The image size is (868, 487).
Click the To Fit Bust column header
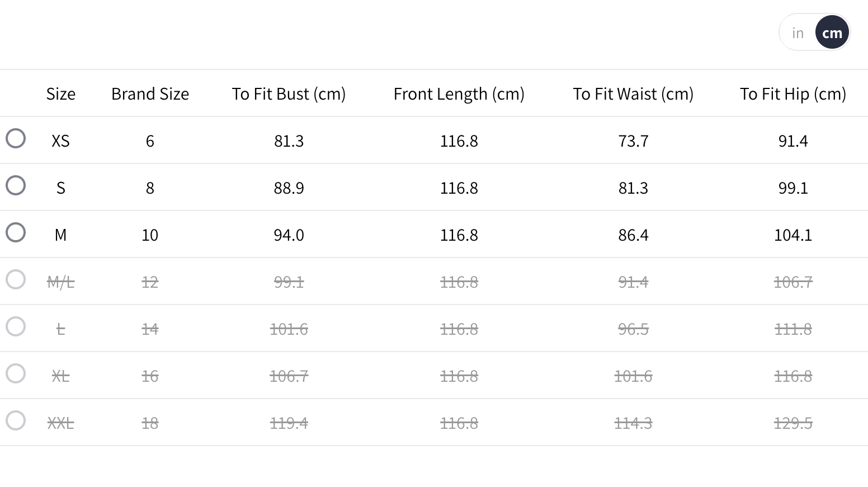pyautogui.click(x=289, y=94)
